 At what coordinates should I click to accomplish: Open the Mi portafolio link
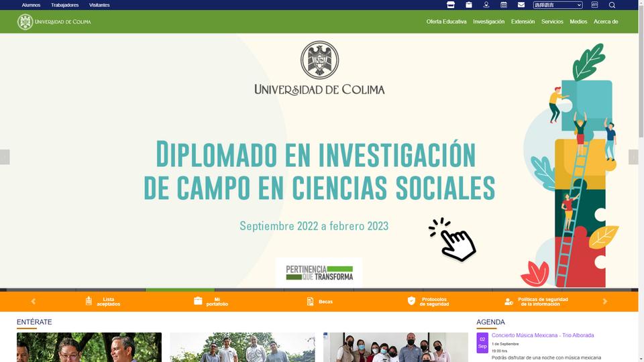click(x=217, y=302)
